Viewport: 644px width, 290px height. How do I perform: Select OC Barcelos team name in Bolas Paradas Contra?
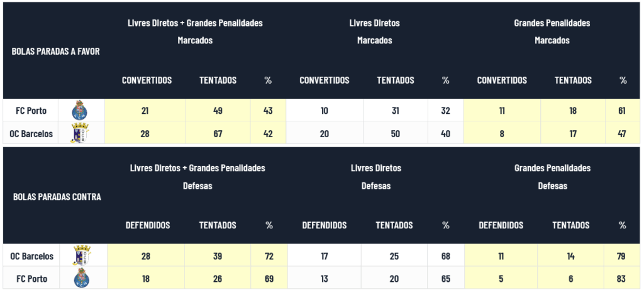click(31, 256)
